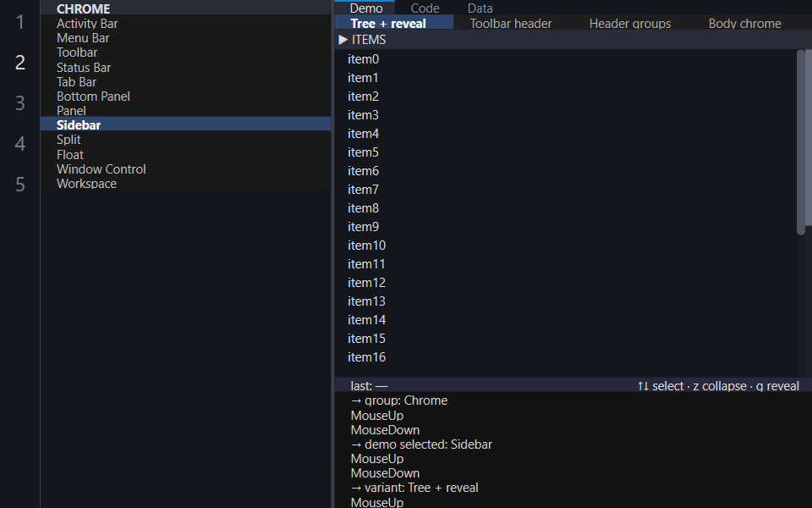Open the Bottom Panel demo

pyautogui.click(x=185, y=97)
